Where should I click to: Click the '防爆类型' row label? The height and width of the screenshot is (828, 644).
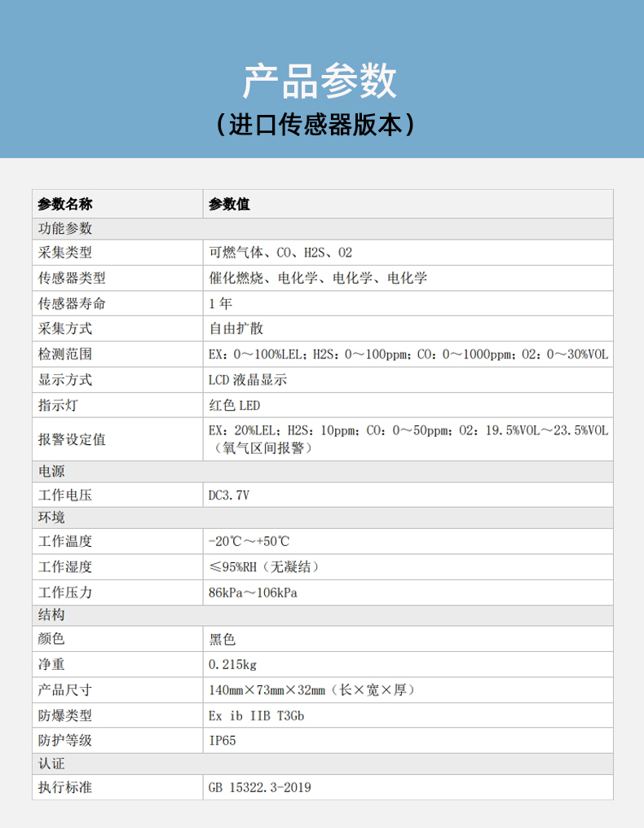(x=65, y=716)
